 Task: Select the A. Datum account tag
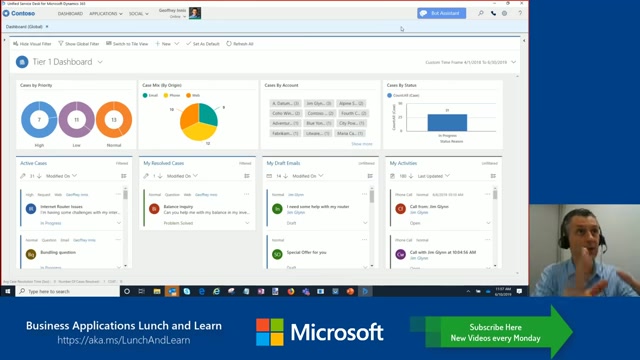tap(285, 104)
